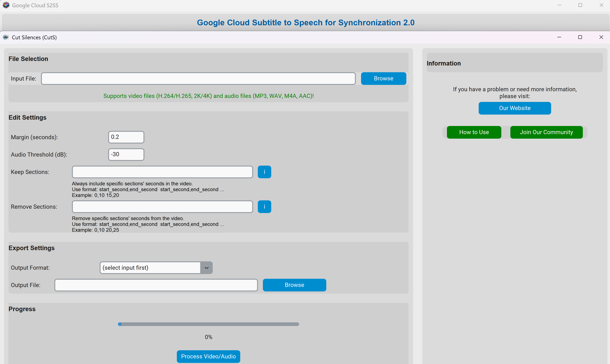Open the Output Format dropdown arrow
Viewport: 610px width, 364px height.
coord(206,268)
